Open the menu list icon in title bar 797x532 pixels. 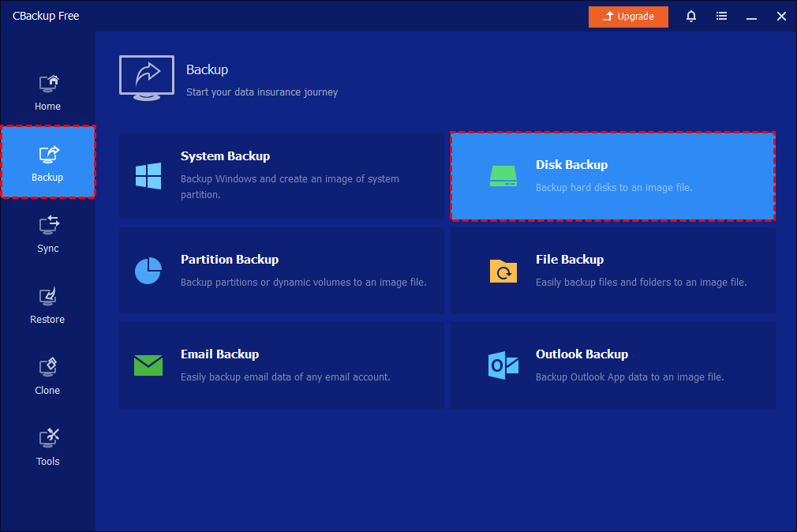(721, 16)
